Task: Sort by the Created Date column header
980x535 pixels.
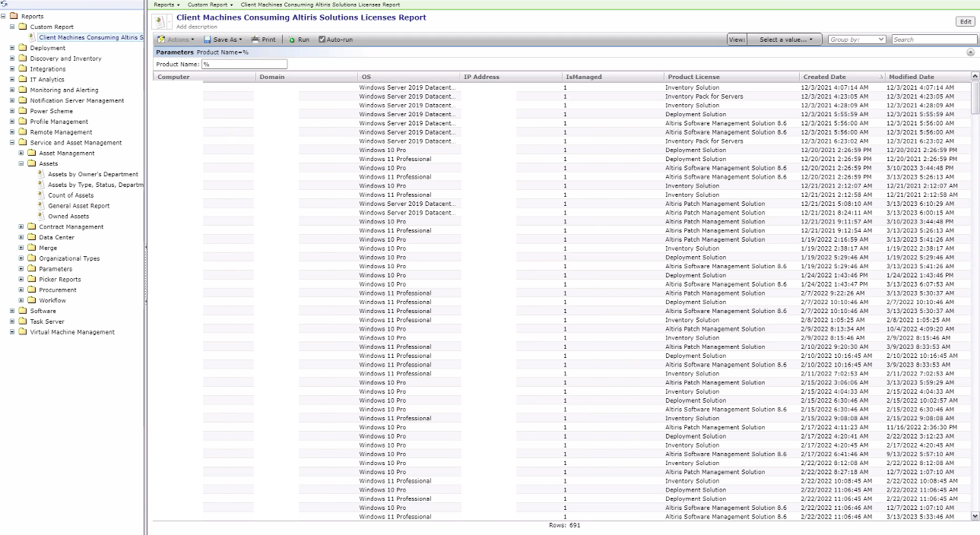Action: point(842,77)
